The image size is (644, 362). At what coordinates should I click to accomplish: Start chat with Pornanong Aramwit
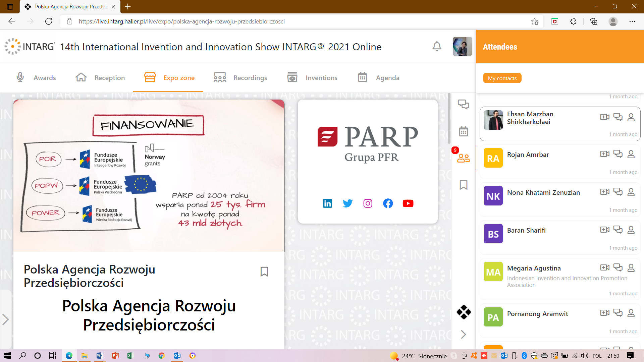pyautogui.click(x=618, y=313)
